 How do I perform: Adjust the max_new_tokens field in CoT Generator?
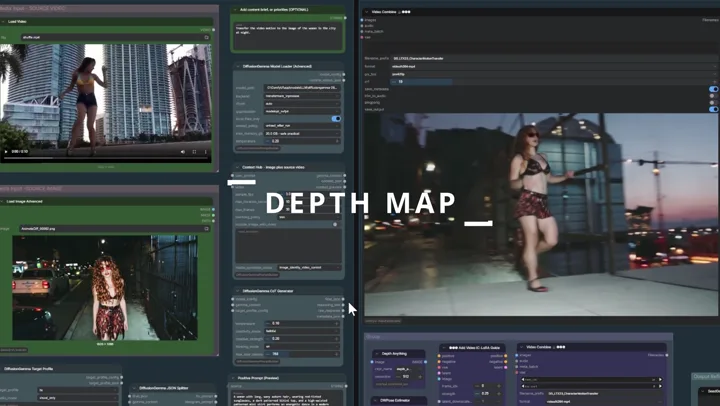coord(302,354)
